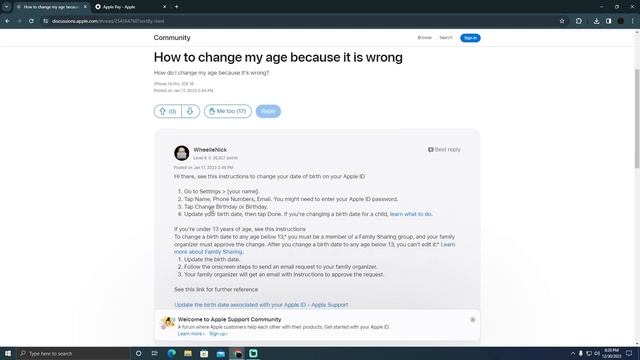Select the Chrome icon on the taskbar
This screenshot has width=640, height=360.
click(237, 353)
